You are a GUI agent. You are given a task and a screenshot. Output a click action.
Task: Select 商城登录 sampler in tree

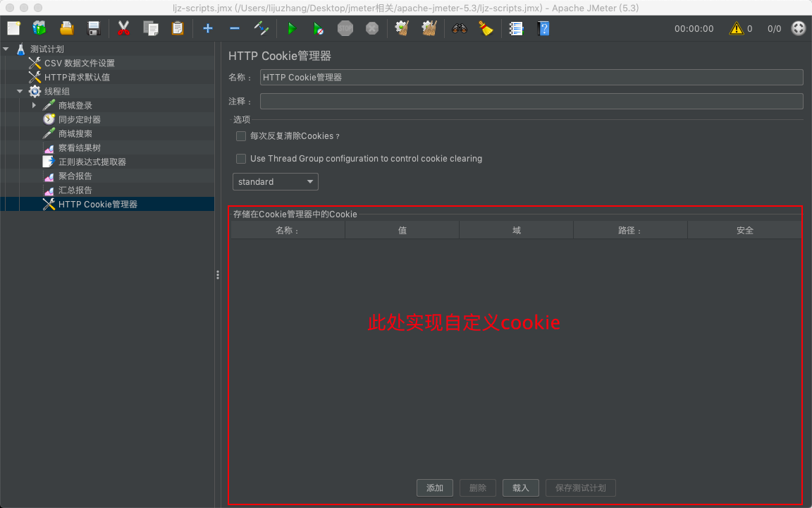point(75,105)
